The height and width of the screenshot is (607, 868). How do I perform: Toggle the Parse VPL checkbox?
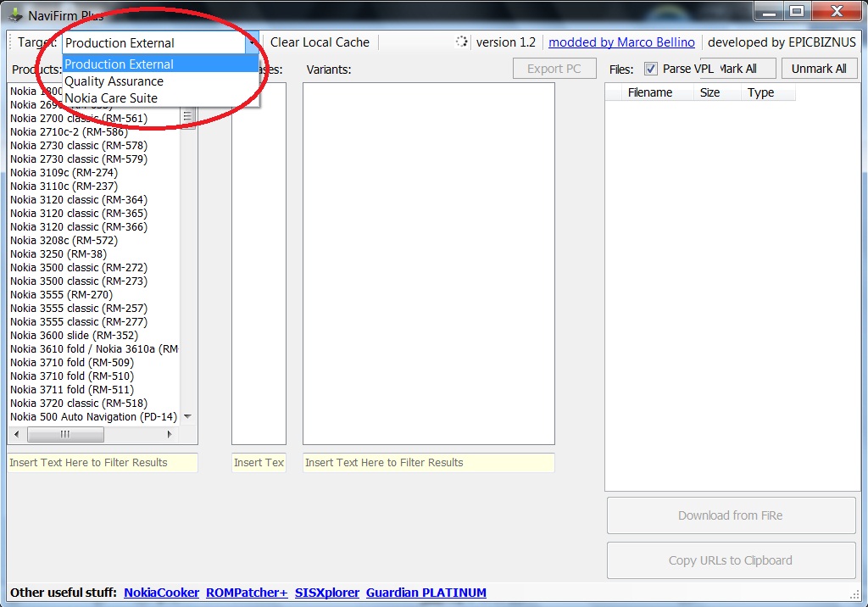point(651,69)
